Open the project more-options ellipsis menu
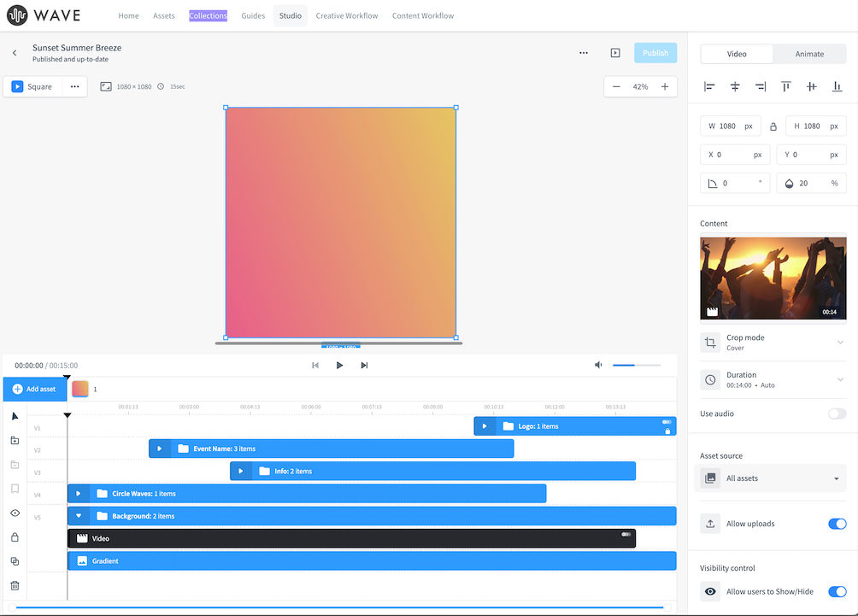Viewport: 858px width, 616px height. [x=584, y=53]
